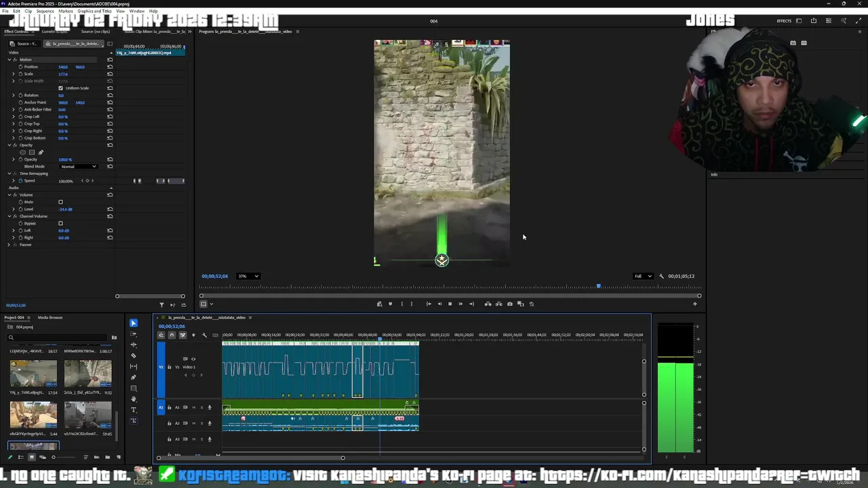Expand the Panner group

pyautogui.click(x=9, y=245)
